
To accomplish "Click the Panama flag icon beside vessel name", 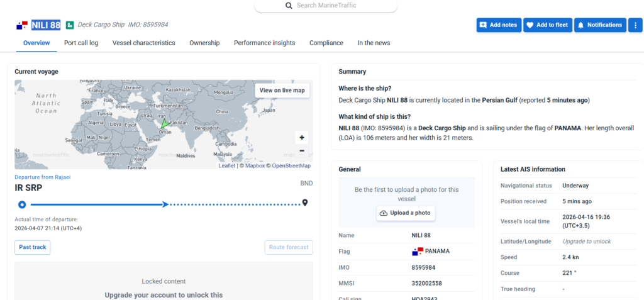I will coord(22,25).
